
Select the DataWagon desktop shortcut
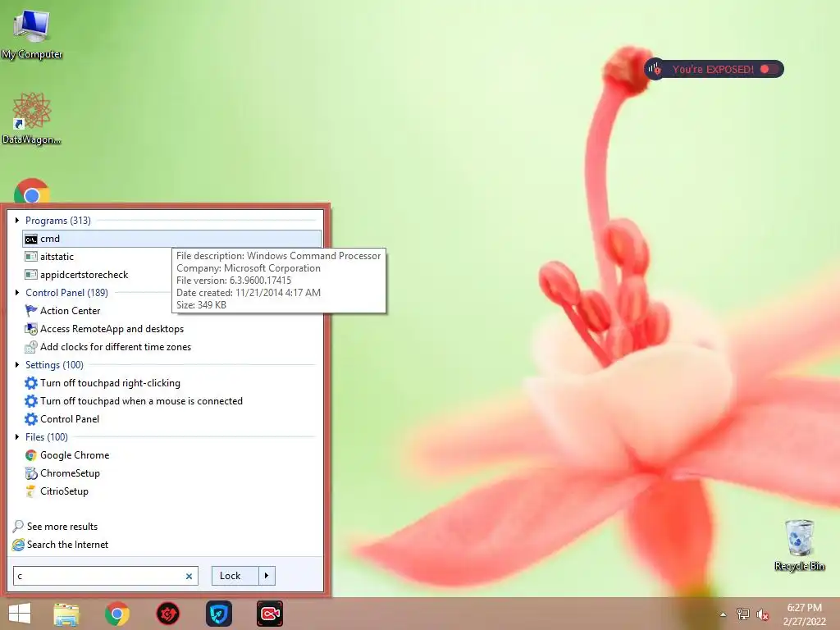[x=32, y=118]
